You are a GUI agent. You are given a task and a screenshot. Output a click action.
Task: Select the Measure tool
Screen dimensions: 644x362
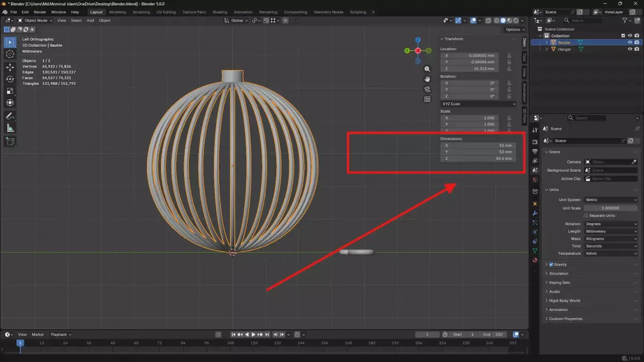(10, 128)
